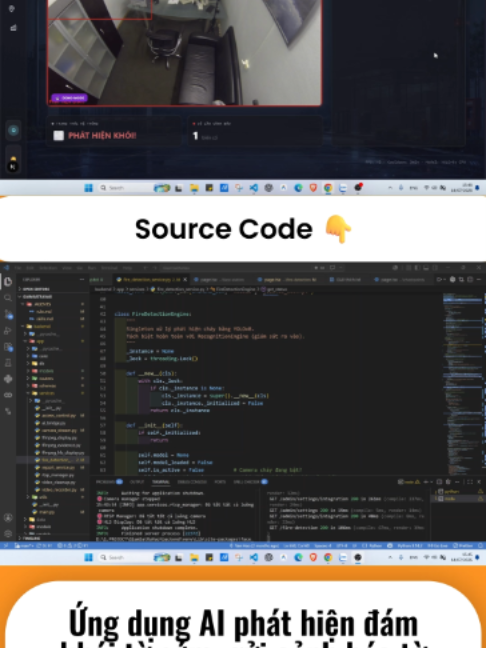Click FireDetectionEngine class name in code

pos(161,314)
